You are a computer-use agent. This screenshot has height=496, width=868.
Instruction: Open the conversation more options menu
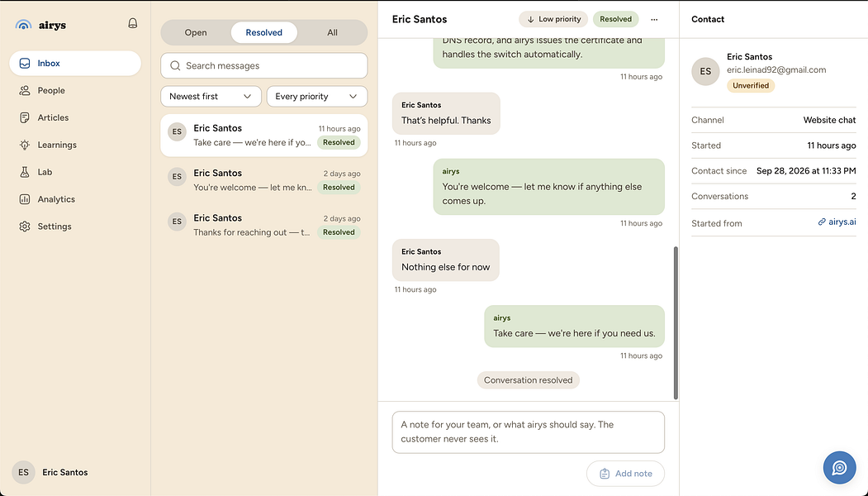point(654,19)
